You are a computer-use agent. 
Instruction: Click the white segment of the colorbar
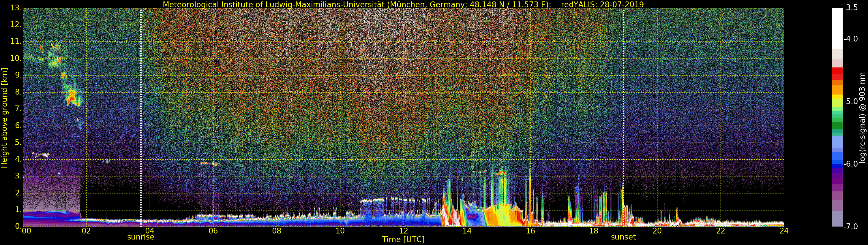[x=837, y=28]
